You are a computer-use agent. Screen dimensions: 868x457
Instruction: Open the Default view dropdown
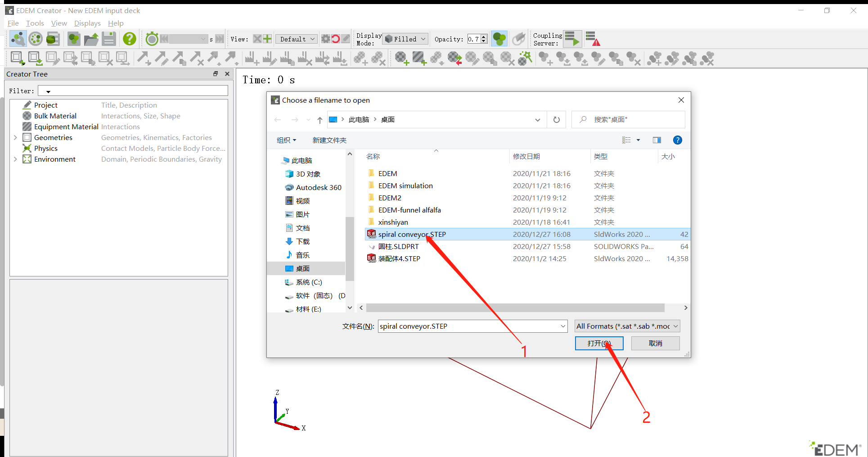pos(296,39)
